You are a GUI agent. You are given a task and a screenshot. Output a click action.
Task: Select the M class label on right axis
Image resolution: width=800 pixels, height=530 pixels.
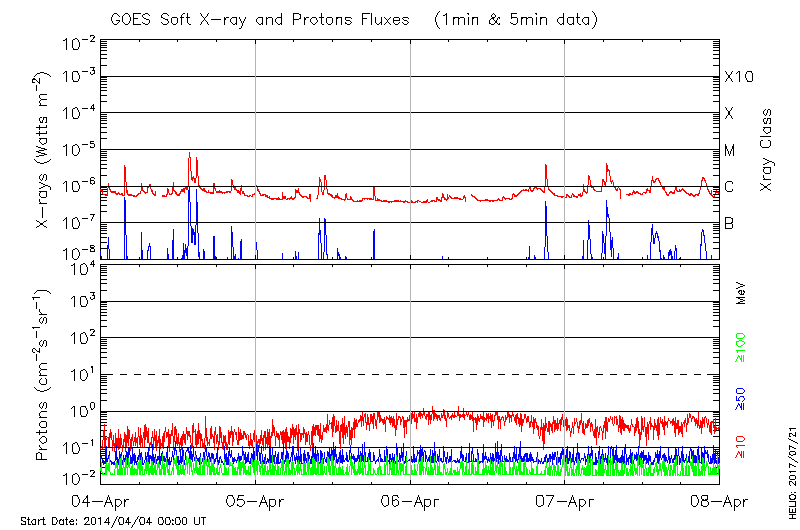pos(730,150)
